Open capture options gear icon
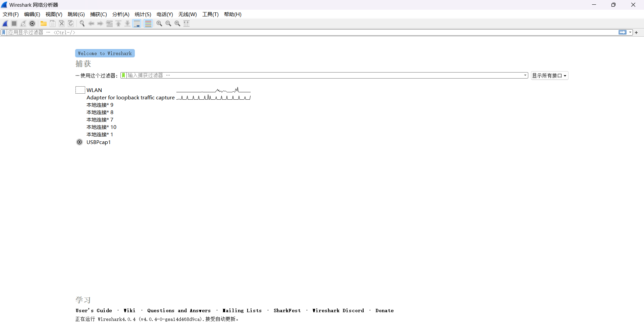The width and height of the screenshot is (644, 334). [x=32, y=23]
